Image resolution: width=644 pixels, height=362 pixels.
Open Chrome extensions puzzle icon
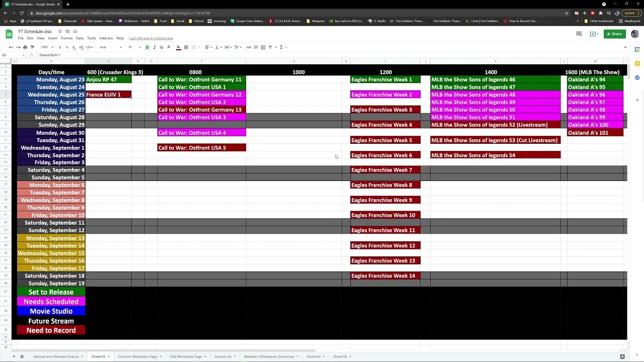600,13
